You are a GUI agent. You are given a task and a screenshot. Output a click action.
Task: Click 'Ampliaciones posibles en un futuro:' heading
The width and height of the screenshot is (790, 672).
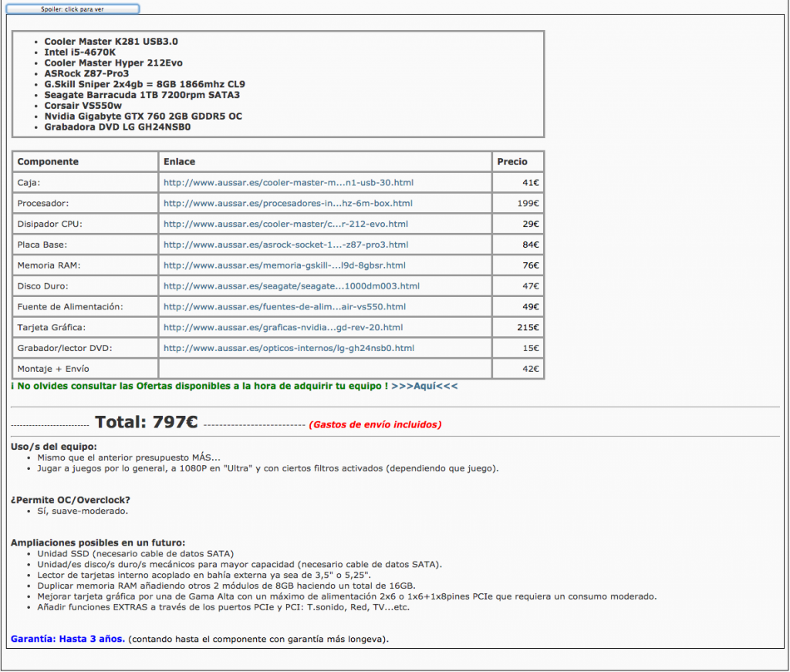point(98,542)
